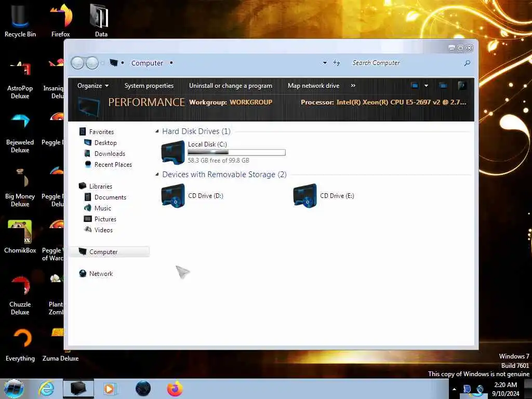Collapse the Hard Disk Drives group

(x=157, y=131)
